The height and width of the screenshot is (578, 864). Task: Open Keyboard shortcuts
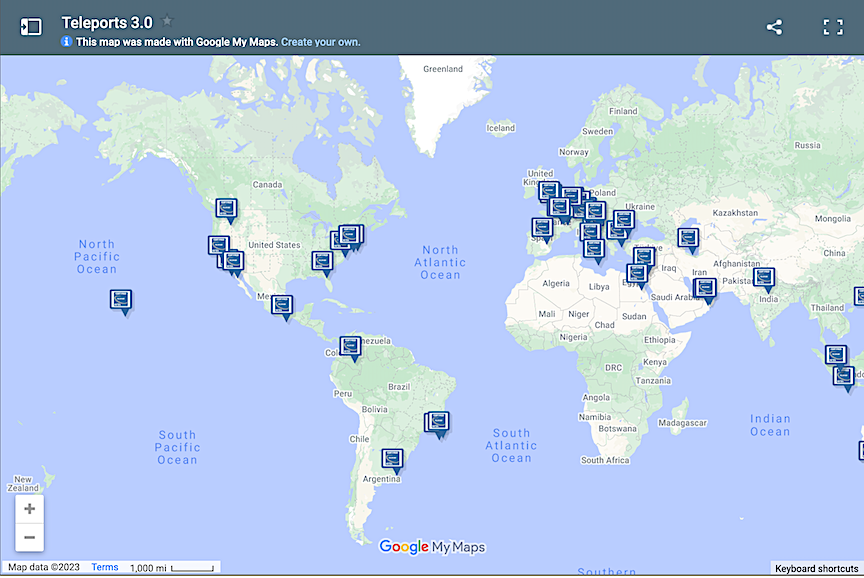[816, 568]
